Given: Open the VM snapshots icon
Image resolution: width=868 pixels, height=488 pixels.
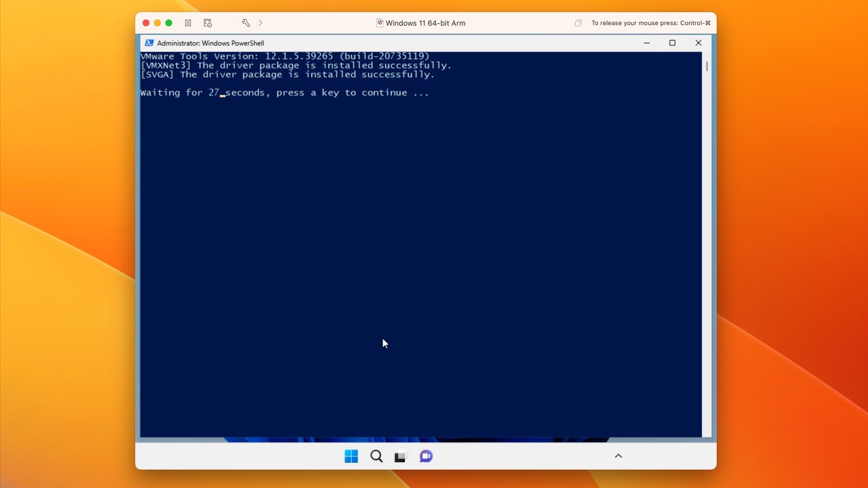Looking at the screenshot, I should [208, 23].
